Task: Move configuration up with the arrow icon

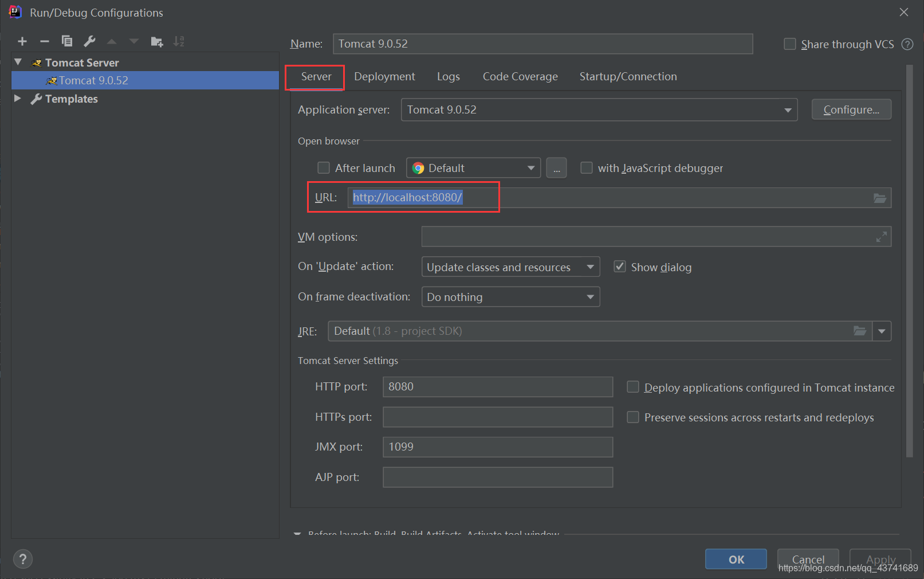Action: click(x=112, y=41)
